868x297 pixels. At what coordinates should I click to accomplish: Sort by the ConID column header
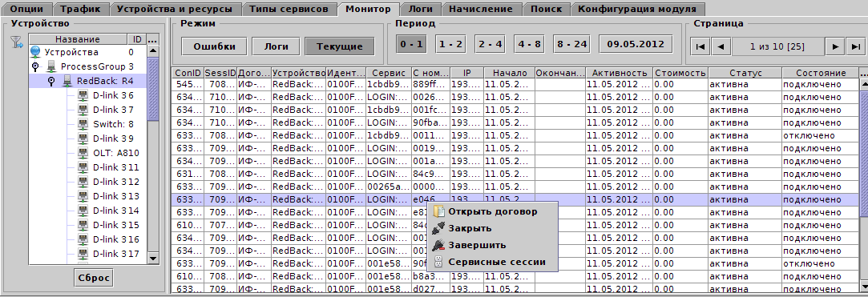pyautogui.click(x=188, y=73)
